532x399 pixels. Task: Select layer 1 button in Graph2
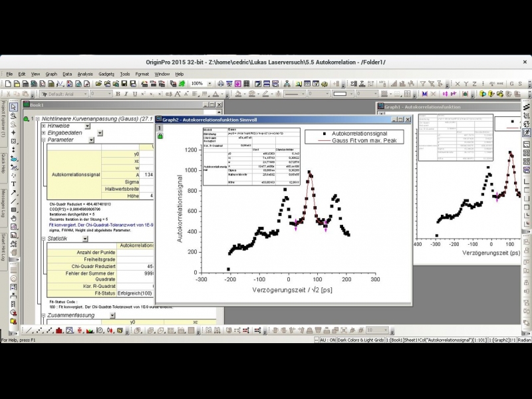(160, 128)
